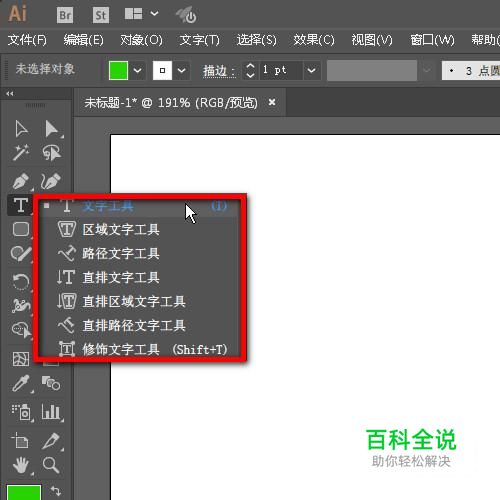Close the 未标题-1 document tab
Viewport: 500px width, 500px height.
coord(272,102)
